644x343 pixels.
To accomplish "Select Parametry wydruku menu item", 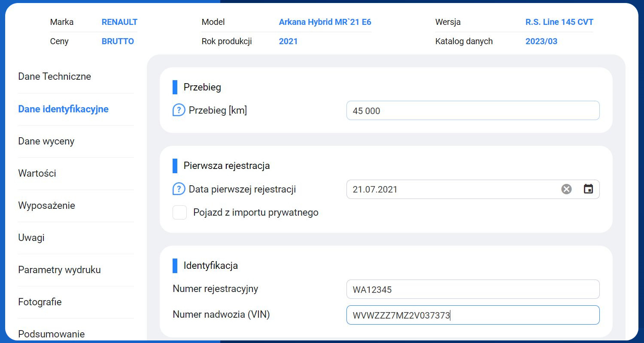I will coord(59,270).
